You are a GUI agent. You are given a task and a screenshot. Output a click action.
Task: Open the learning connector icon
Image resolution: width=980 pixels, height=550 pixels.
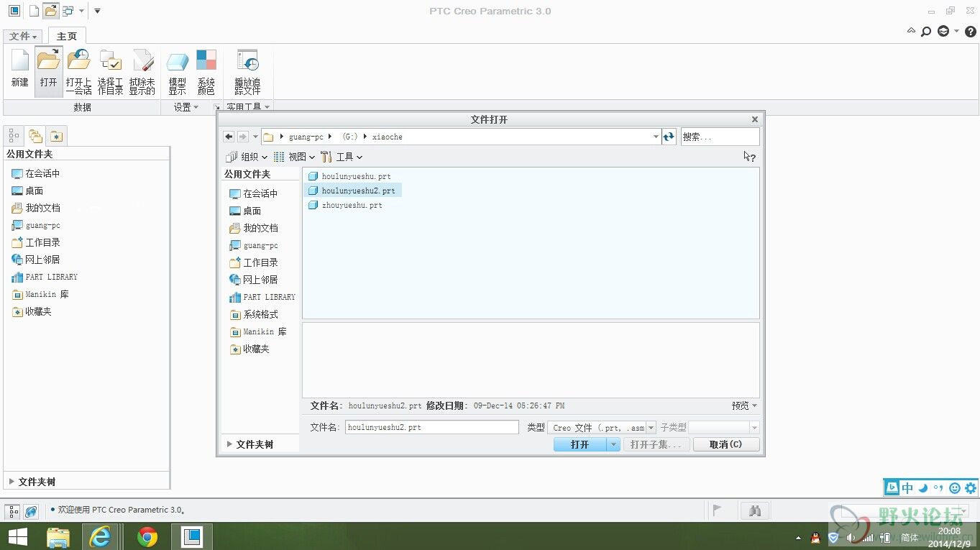click(943, 31)
